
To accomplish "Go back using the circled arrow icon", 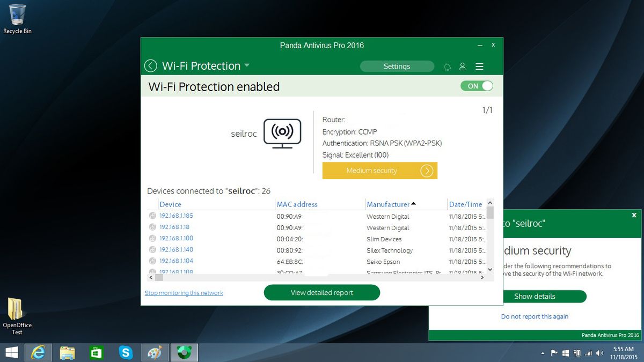I will [150, 66].
